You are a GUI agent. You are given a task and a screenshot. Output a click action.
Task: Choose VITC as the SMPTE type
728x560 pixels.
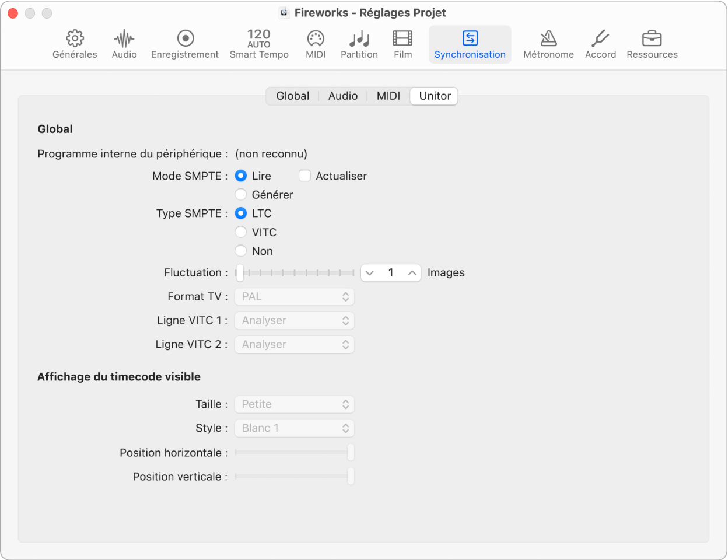pos(241,232)
